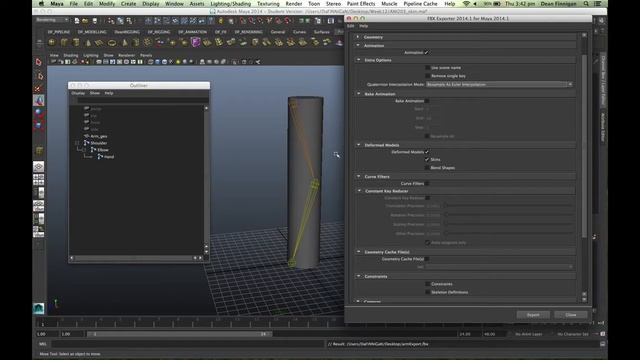Screen dimensions: 640x360
Task: Click the Open Scene folder icon
Action: click(85, 20)
